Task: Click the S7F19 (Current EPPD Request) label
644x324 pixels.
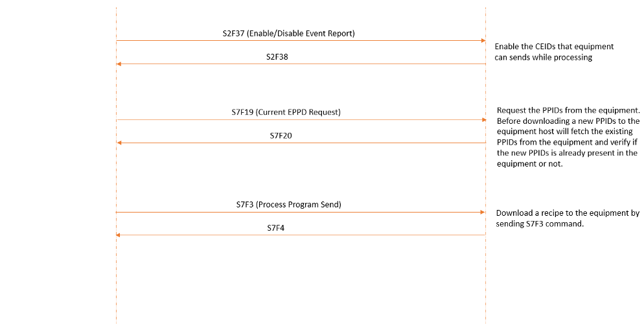Action: point(286,112)
